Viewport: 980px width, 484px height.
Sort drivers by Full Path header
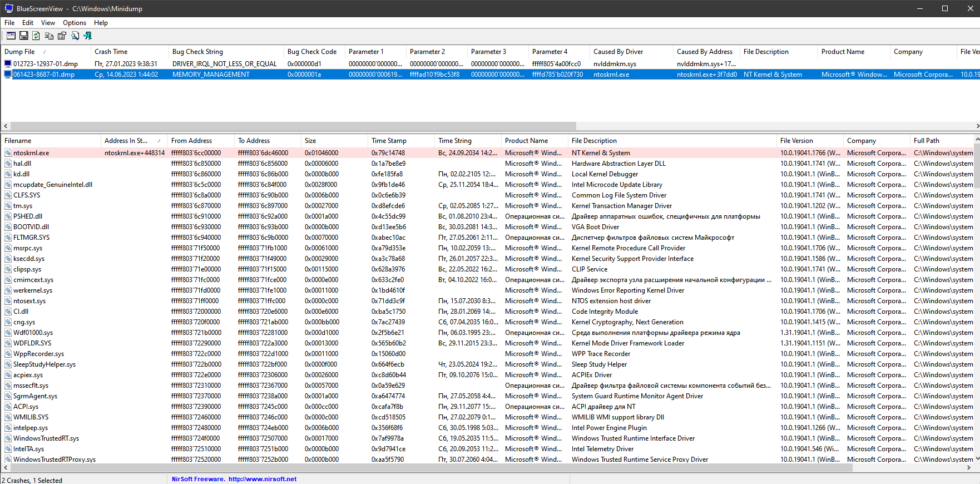tap(942, 141)
